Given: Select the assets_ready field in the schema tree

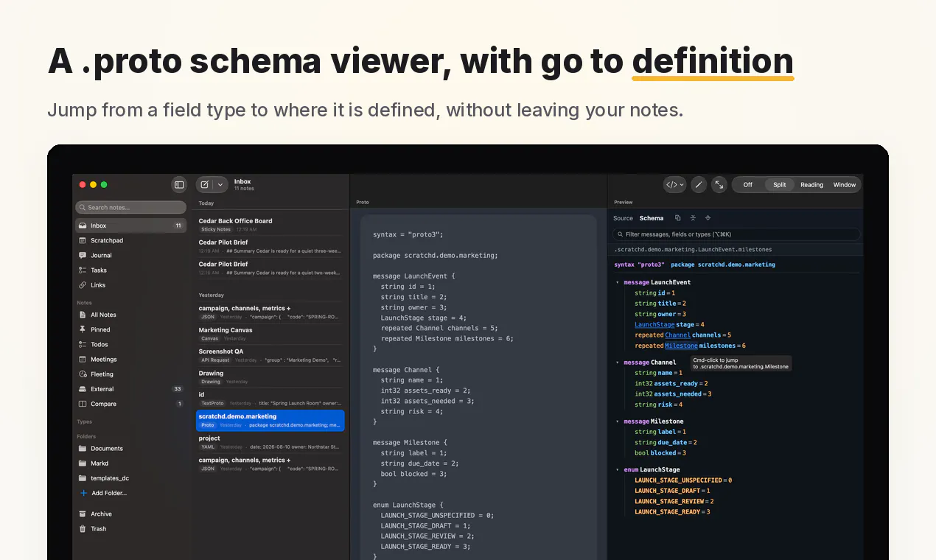Looking at the screenshot, I should (x=671, y=383).
